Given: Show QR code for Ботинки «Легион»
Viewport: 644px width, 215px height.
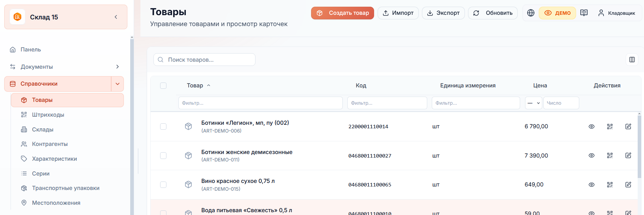Looking at the screenshot, I should (x=610, y=127).
